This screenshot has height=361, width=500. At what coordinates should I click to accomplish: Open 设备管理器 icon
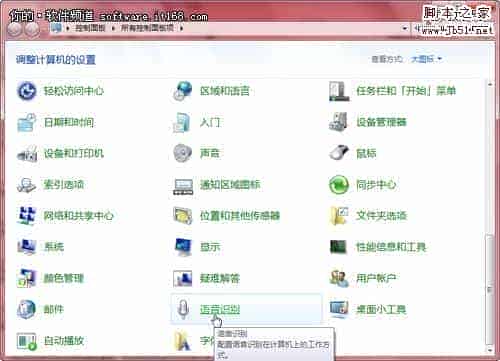click(x=338, y=122)
